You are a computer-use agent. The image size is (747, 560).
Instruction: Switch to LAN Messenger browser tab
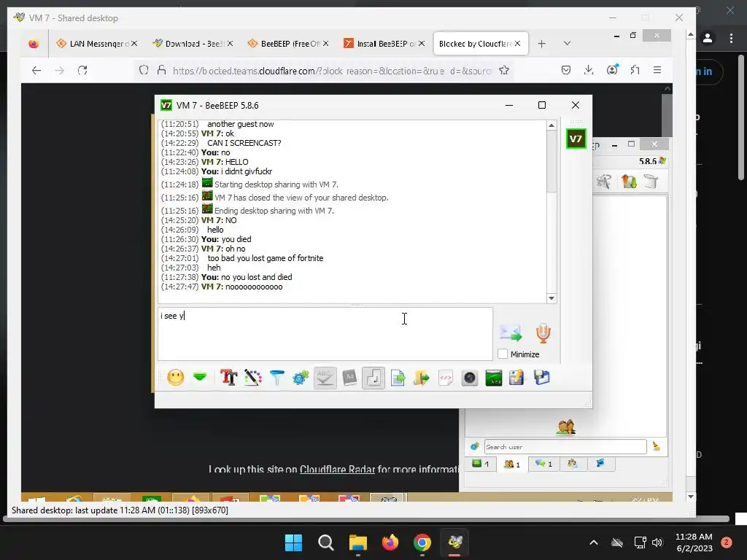(x=97, y=43)
